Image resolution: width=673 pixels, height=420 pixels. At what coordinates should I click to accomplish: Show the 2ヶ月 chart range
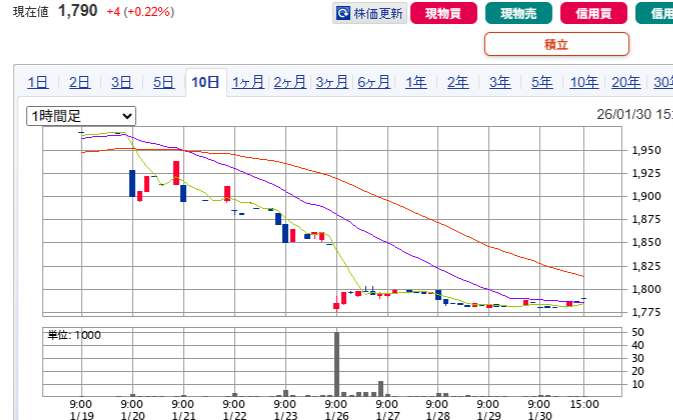[290, 83]
